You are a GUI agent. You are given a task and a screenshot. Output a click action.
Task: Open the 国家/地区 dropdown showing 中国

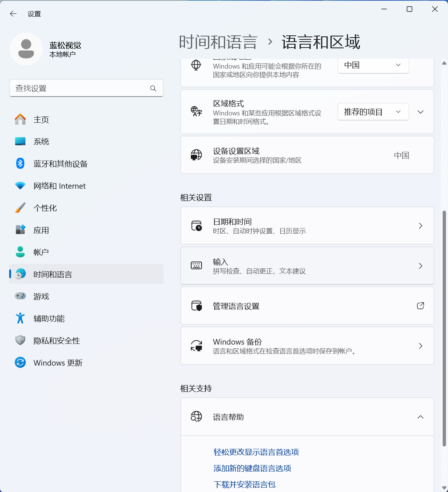point(373,65)
